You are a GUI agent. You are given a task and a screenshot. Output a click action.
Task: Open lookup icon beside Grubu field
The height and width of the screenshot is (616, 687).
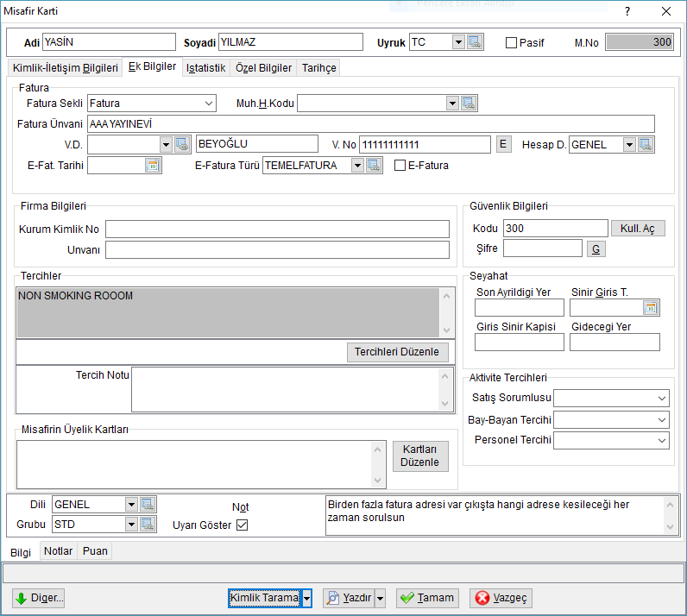(148, 524)
